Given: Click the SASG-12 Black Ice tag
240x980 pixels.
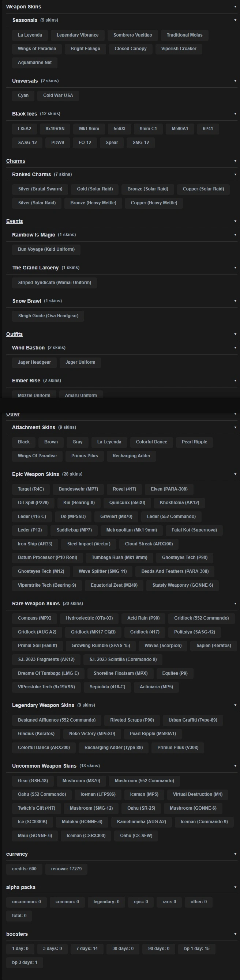Looking at the screenshot, I should 27,143.
